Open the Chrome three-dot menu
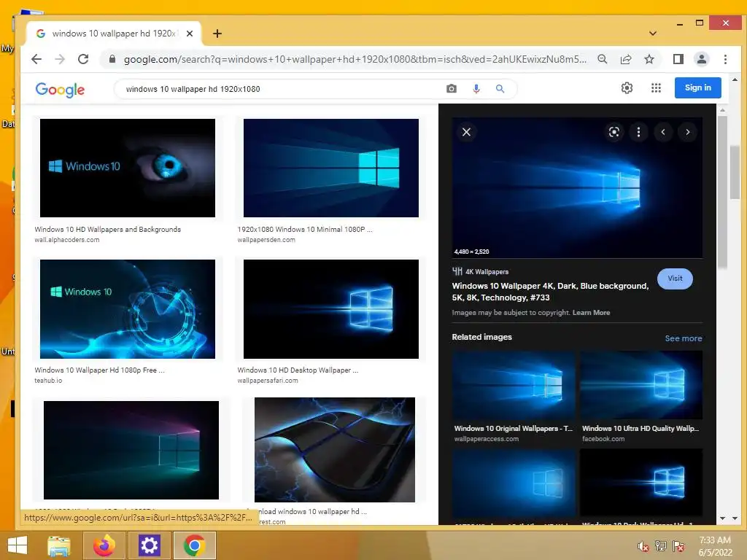747x560 pixels. (725, 59)
